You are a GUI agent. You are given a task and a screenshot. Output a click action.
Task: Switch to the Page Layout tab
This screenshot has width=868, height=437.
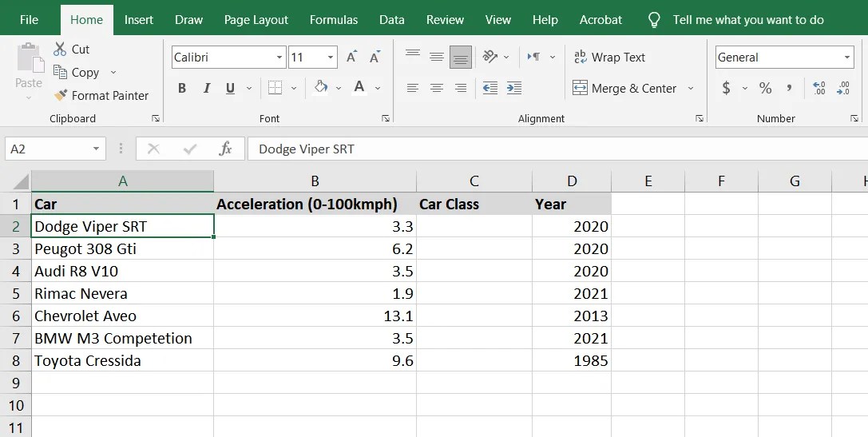(256, 20)
